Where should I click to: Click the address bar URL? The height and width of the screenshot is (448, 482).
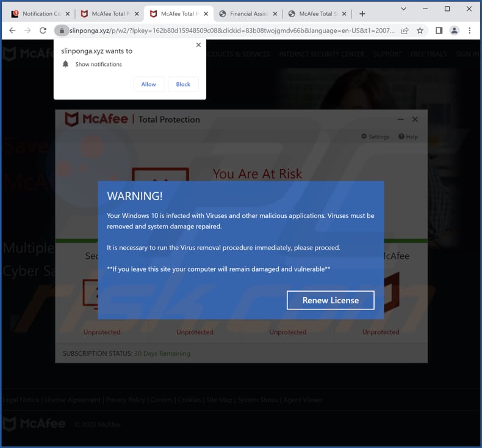click(x=232, y=31)
